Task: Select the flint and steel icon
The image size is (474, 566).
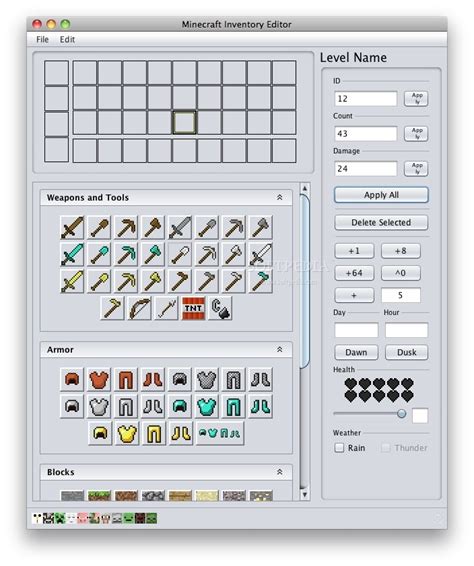Action: [220, 308]
